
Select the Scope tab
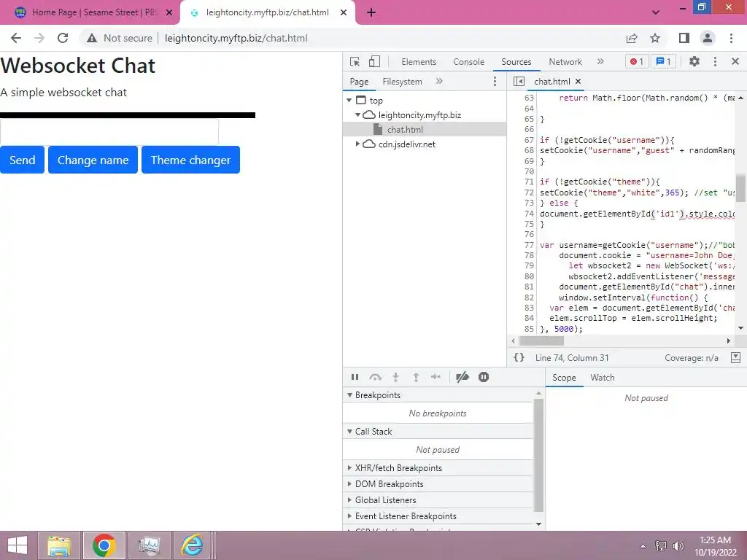(564, 378)
